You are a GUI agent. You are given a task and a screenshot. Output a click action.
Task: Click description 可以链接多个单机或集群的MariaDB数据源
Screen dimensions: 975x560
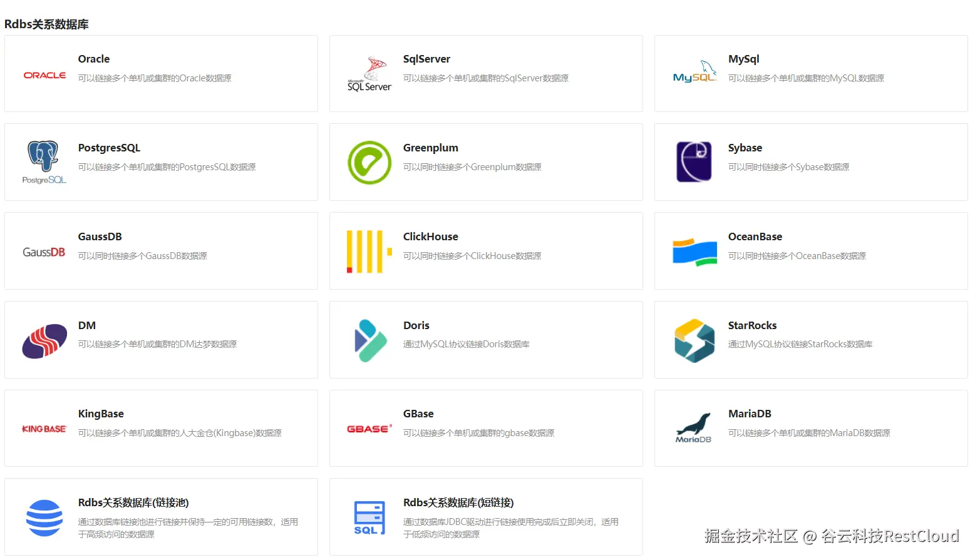pos(809,433)
